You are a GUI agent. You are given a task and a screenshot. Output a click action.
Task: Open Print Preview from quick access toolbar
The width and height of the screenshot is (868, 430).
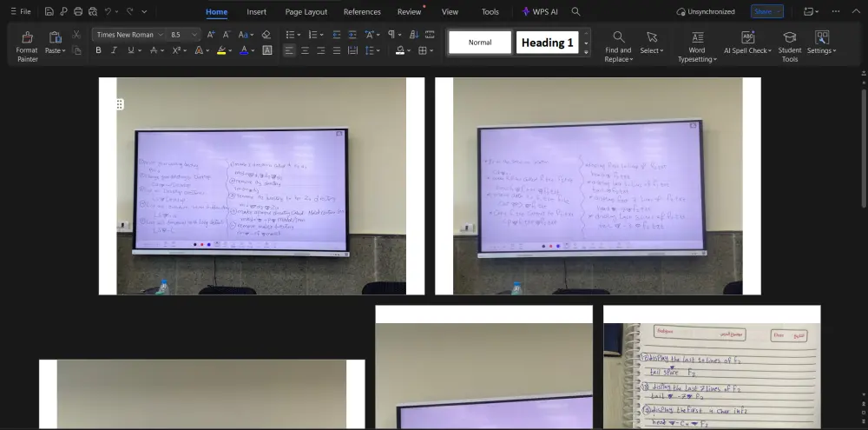tap(93, 11)
